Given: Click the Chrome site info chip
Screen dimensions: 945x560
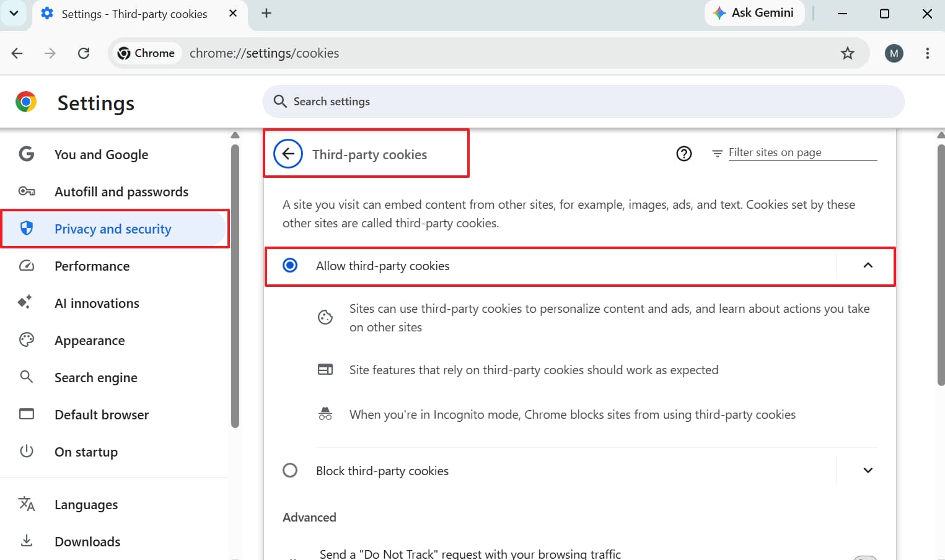Looking at the screenshot, I should click(146, 53).
